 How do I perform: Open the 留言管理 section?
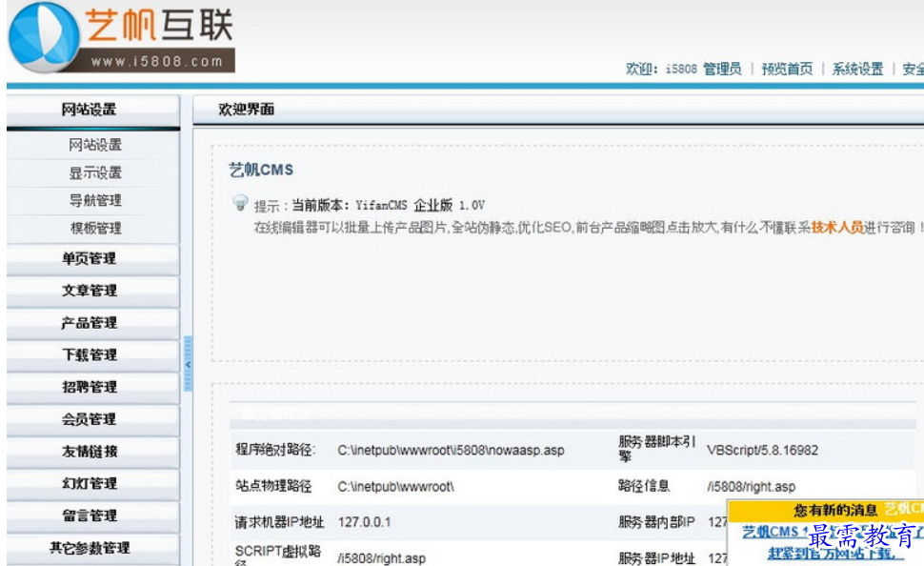click(x=90, y=515)
